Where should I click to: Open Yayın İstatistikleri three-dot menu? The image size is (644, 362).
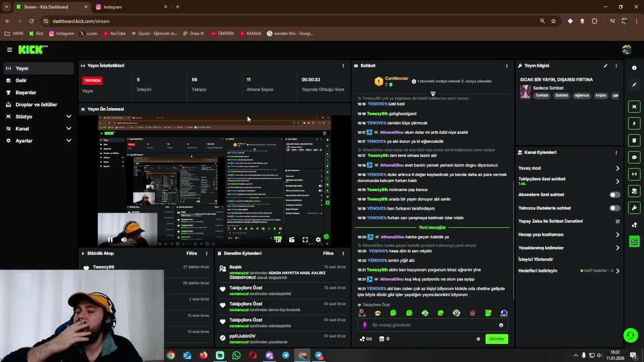tap(343, 66)
